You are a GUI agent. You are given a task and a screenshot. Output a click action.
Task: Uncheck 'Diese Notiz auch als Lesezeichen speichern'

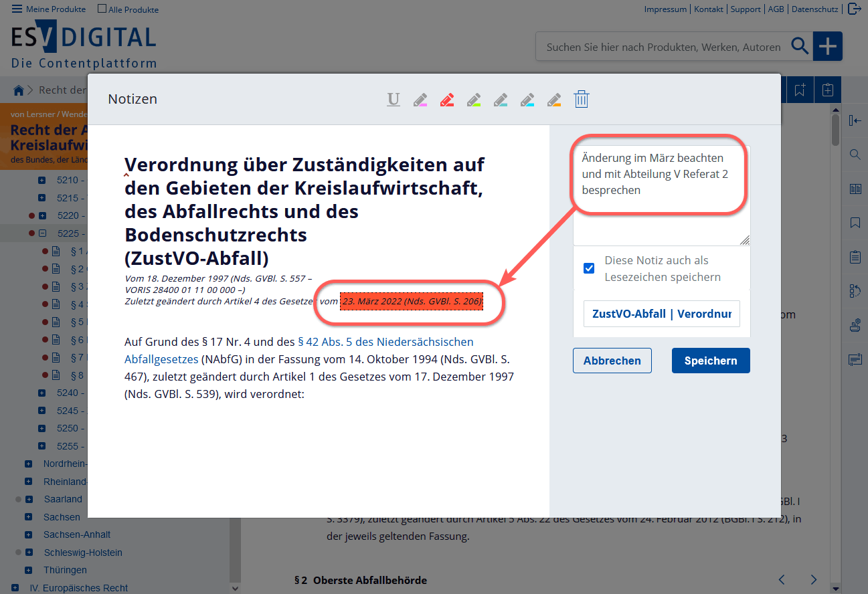[589, 268]
